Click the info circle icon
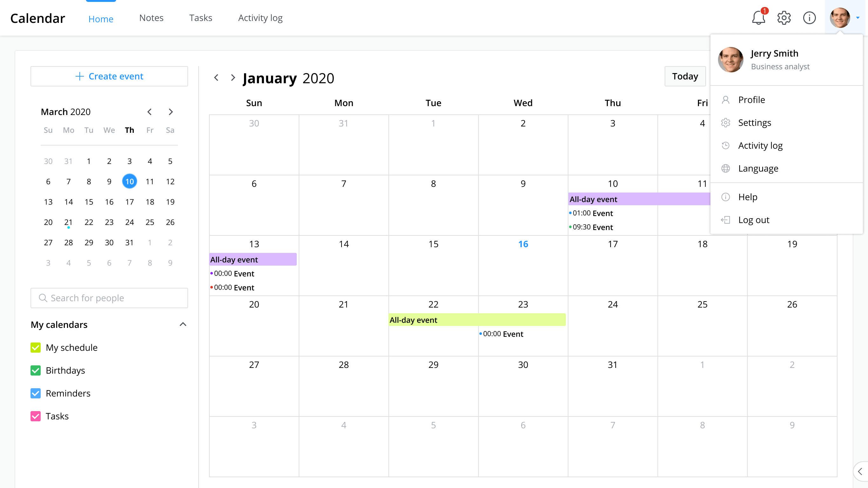The height and width of the screenshot is (488, 868). [x=810, y=18]
